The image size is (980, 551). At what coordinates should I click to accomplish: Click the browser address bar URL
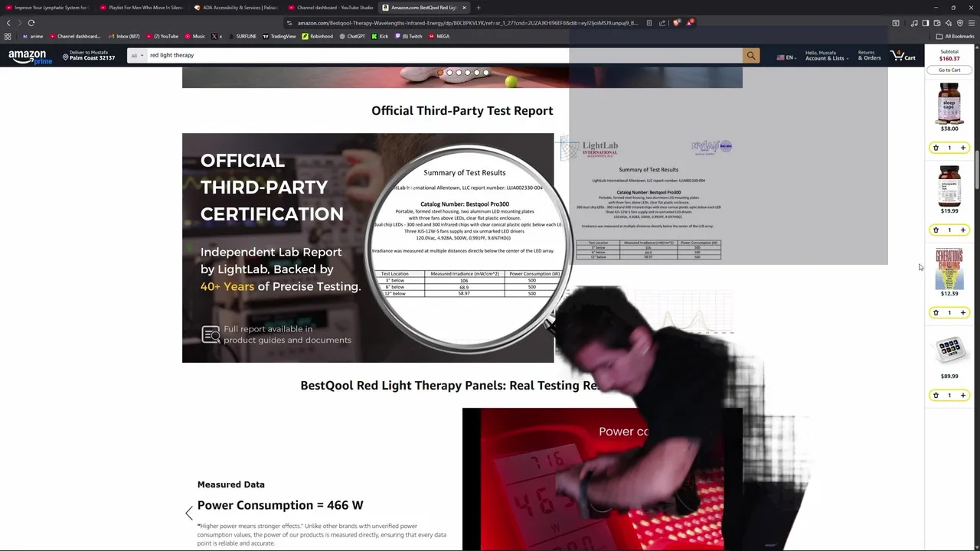pyautogui.click(x=467, y=23)
